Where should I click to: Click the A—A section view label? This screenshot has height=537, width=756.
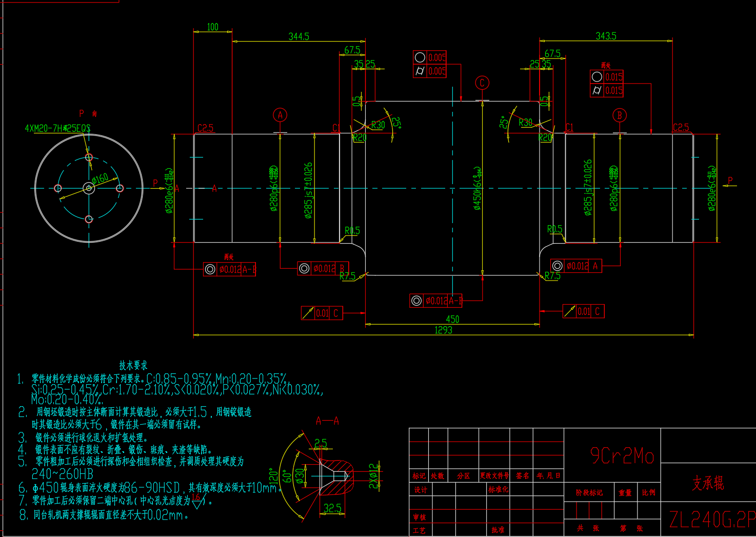pos(327,421)
